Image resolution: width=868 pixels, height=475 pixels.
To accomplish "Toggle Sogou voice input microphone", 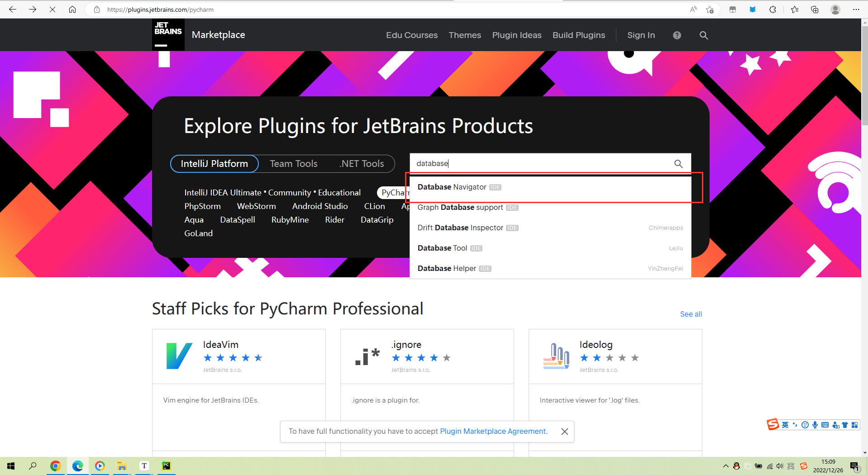I will 815,425.
